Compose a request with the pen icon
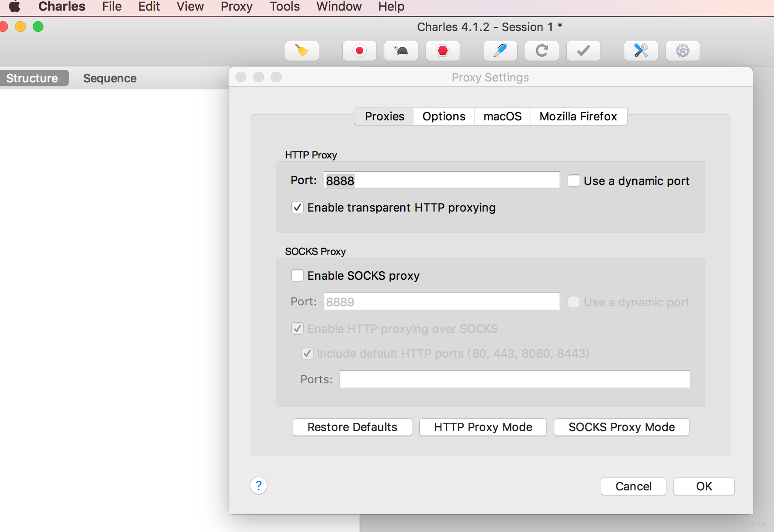 click(500, 51)
